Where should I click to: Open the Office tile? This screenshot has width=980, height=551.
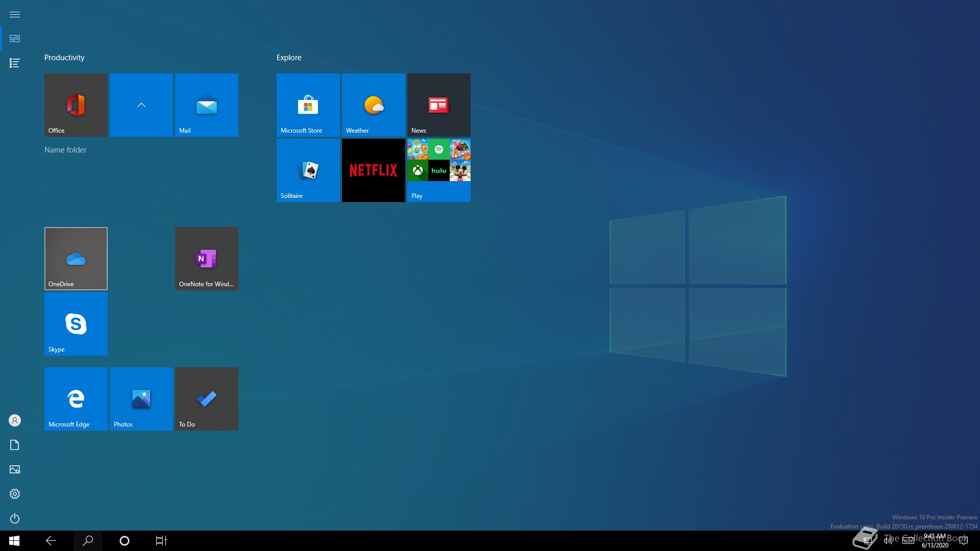(76, 105)
